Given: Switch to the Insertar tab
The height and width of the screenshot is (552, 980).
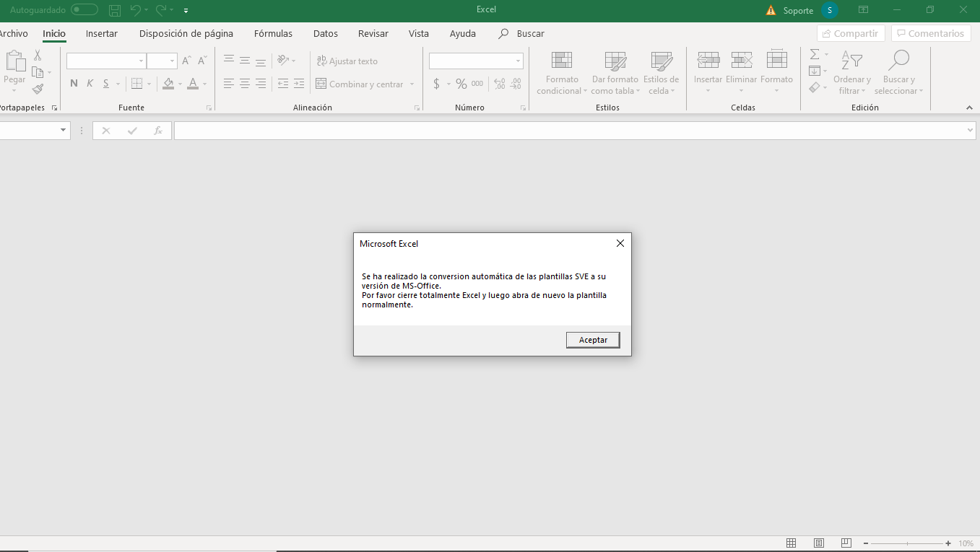Looking at the screenshot, I should [102, 33].
